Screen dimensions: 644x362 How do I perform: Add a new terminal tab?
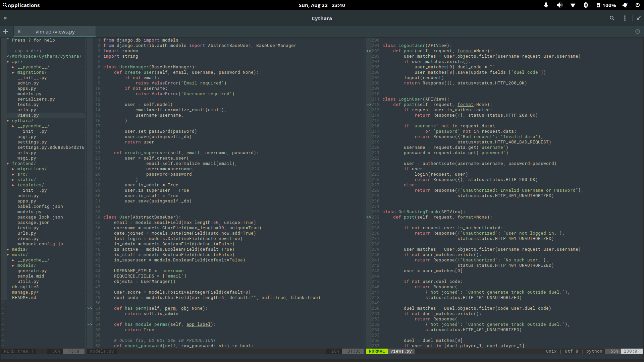tap(5, 32)
